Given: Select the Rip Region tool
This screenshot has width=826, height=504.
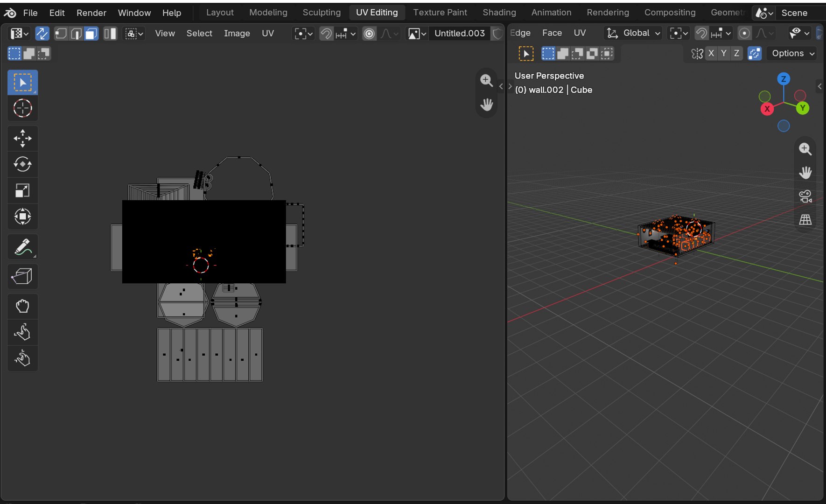Looking at the screenshot, I should coord(22,276).
